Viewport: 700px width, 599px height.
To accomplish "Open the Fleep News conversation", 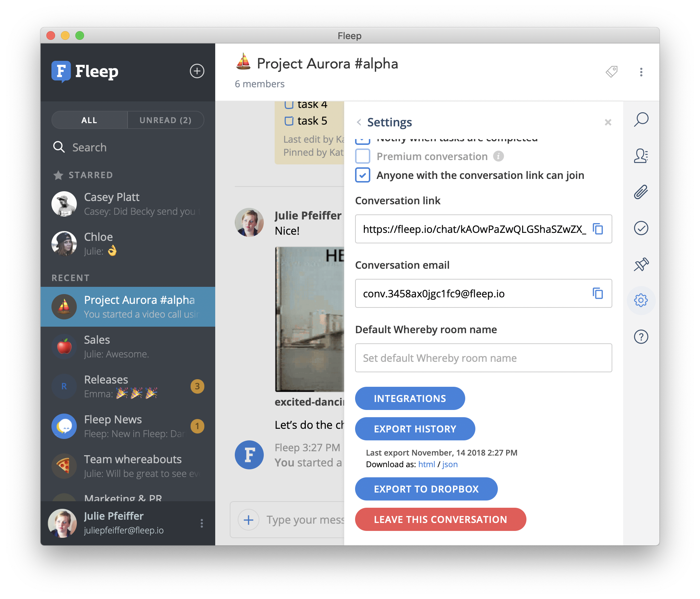I will [x=128, y=426].
